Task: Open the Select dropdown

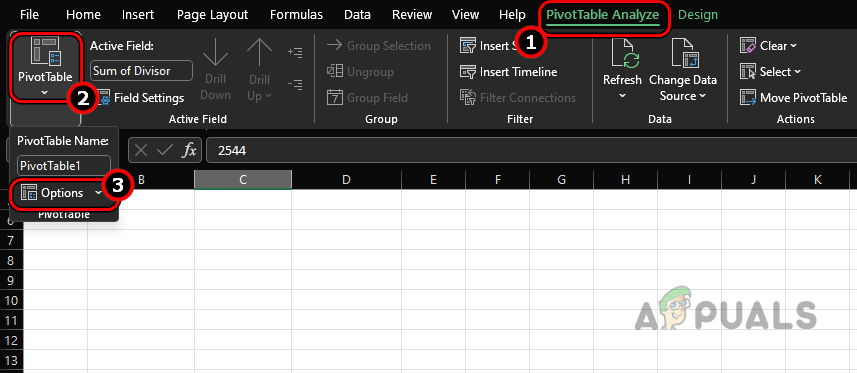Action: [x=770, y=72]
